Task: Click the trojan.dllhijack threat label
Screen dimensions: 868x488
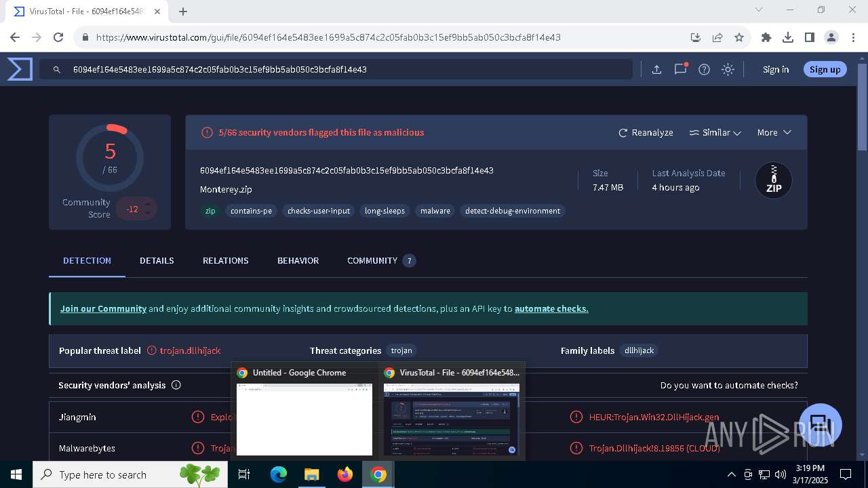Action: tap(190, 350)
